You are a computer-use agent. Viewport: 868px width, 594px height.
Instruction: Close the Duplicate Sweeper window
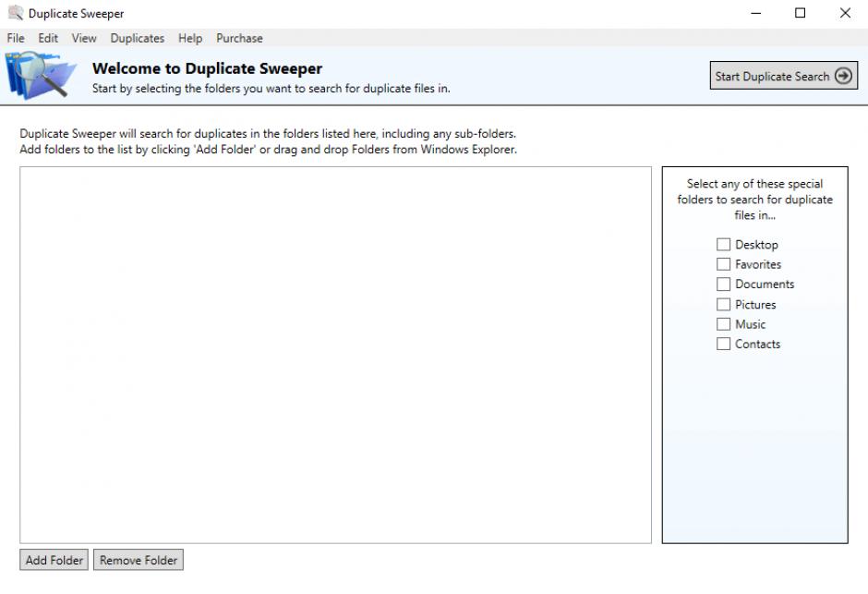tap(845, 13)
